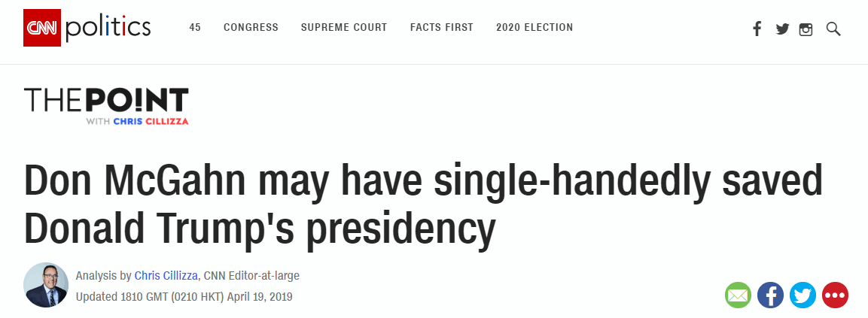Click The Point logo banner
Image resolution: width=868 pixels, height=318 pixels.
(x=106, y=101)
